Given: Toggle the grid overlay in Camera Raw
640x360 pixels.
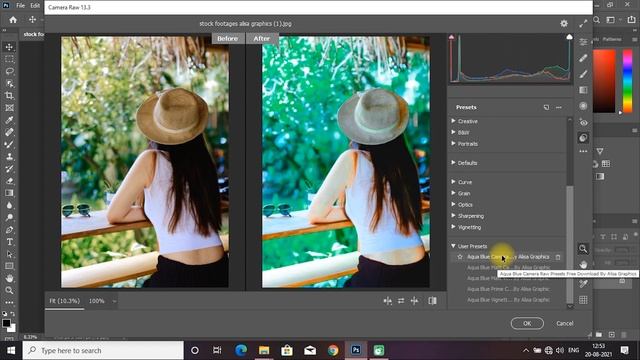Looking at the screenshot, I should coord(583,300).
